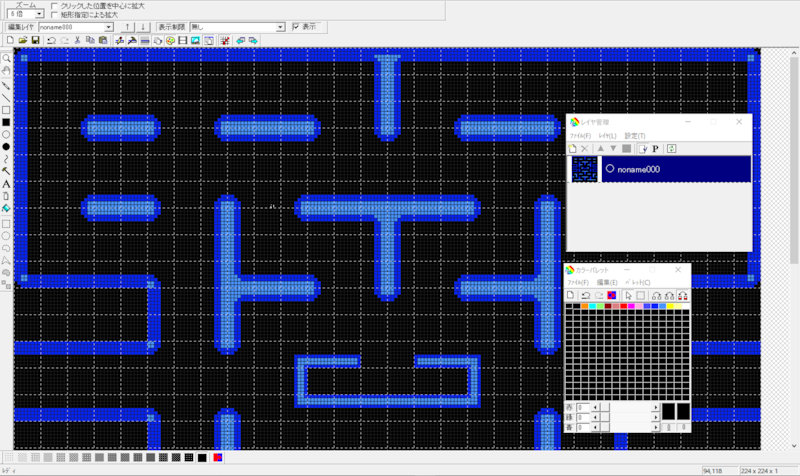Open ファイル(F) menu in color palette window
The image size is (800, 476).
pyautogui.click(x=578, y=283)
